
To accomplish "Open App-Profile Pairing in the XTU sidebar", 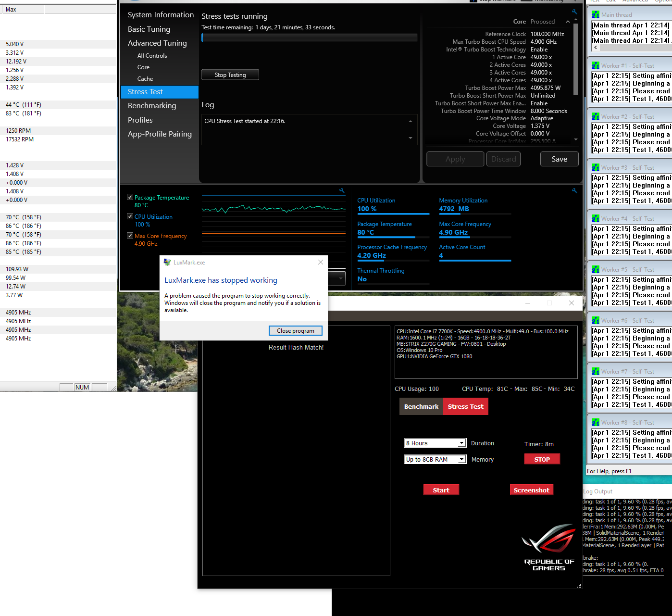I will 160,134.
